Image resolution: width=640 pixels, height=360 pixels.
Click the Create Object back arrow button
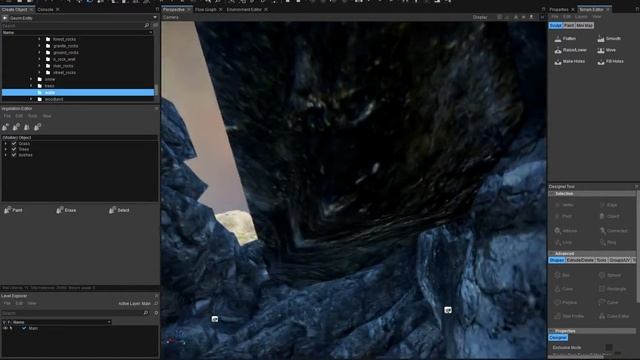tap(5, 18)
